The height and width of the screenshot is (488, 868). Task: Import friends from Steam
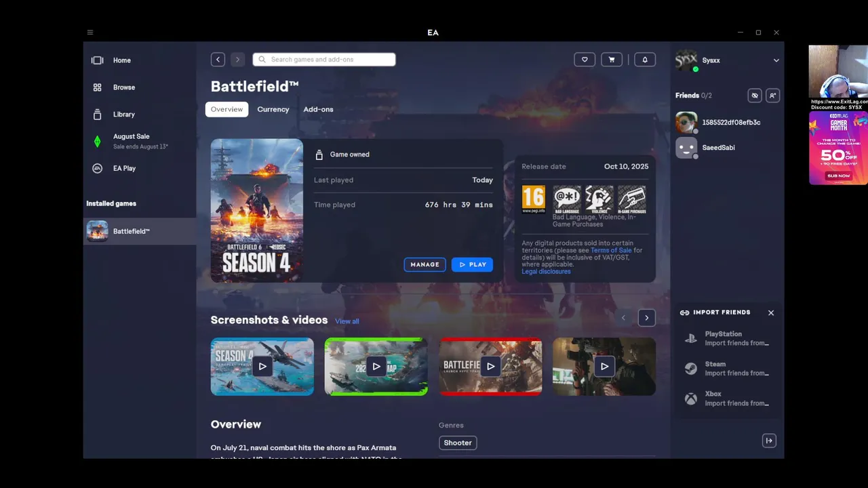728,369
